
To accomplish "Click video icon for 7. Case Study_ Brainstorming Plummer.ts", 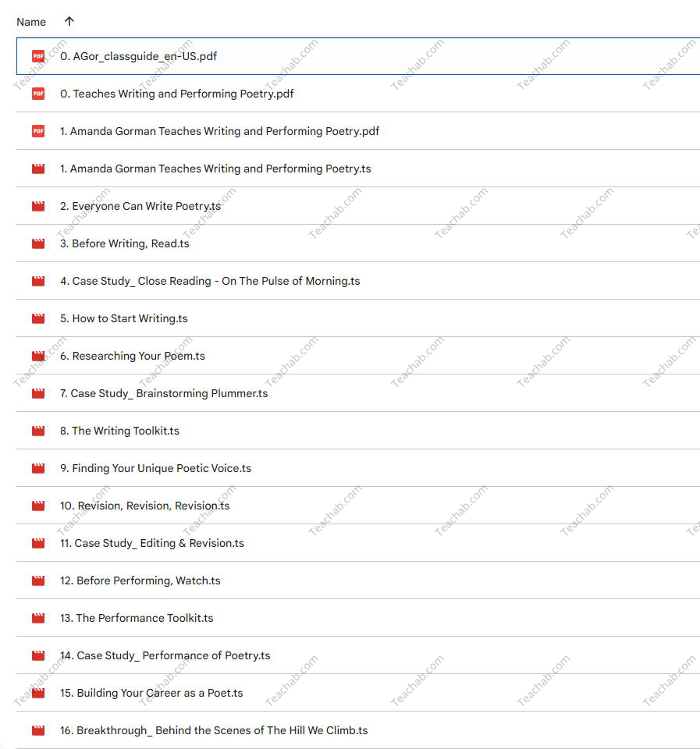I will tap(38, 393).
